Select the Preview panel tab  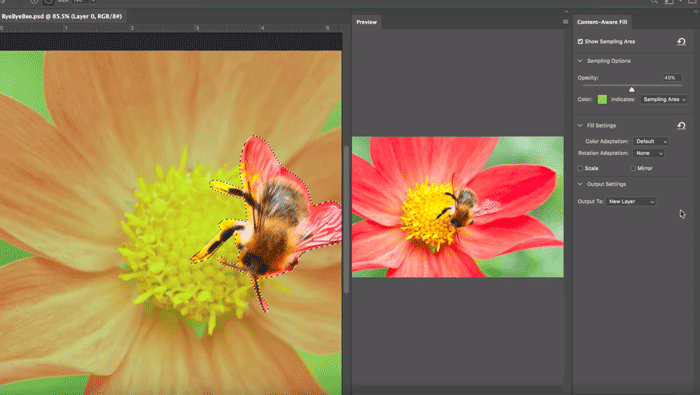coord(367,22)
